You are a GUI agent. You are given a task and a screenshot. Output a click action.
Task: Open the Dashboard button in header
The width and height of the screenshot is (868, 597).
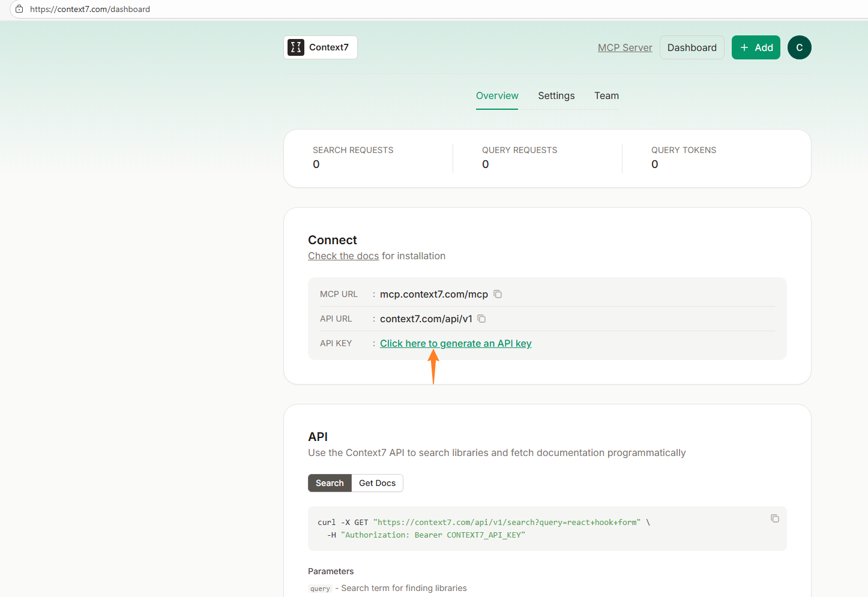coord(692,47)
